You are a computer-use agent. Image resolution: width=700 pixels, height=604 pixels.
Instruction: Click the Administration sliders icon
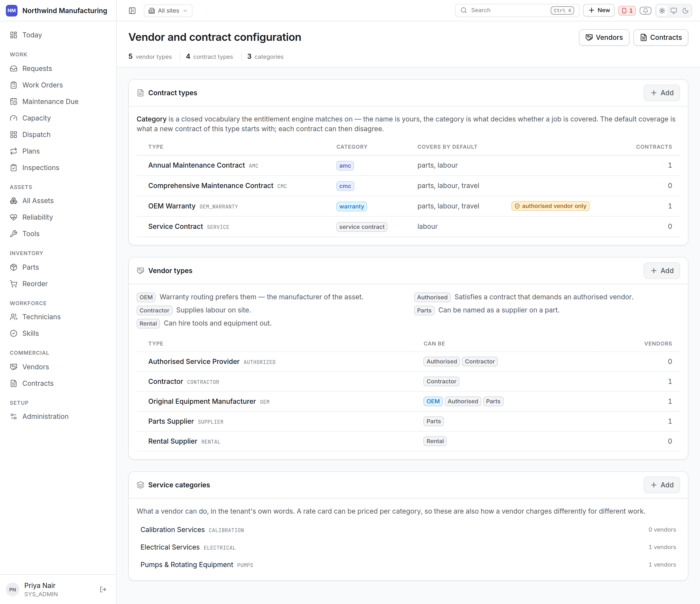click(x=14, y=417)
